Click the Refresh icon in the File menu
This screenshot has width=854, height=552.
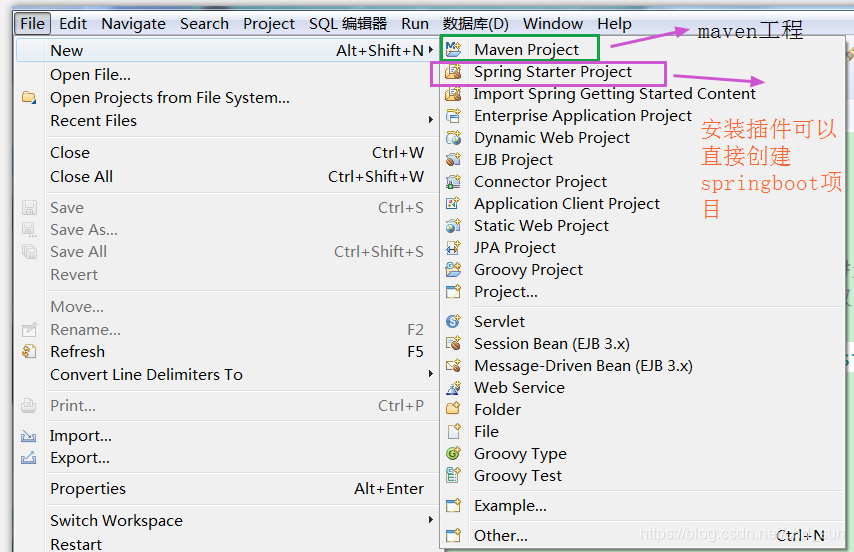(x=29, y=352)
